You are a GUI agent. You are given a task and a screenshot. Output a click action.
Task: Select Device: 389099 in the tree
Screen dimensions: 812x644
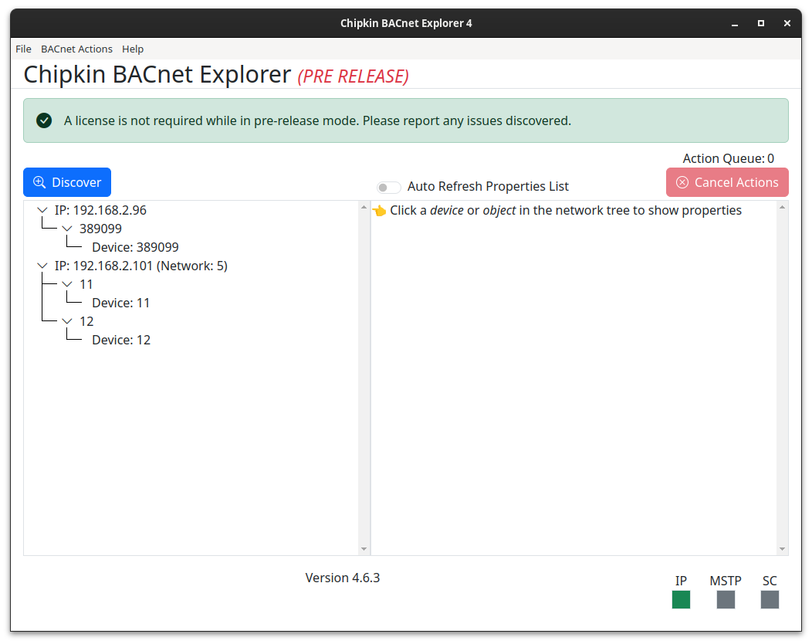(135, 247)
